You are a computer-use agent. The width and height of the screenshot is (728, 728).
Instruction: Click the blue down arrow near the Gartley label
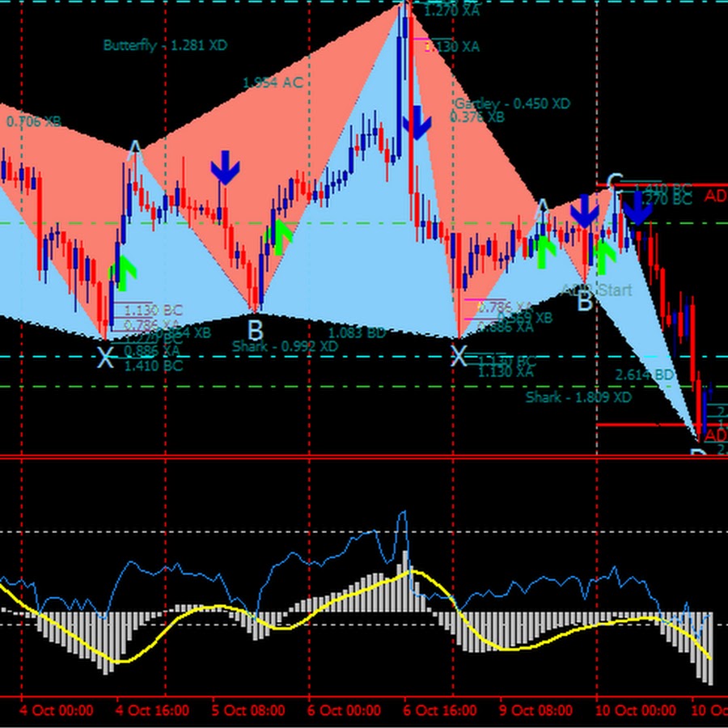417,122
